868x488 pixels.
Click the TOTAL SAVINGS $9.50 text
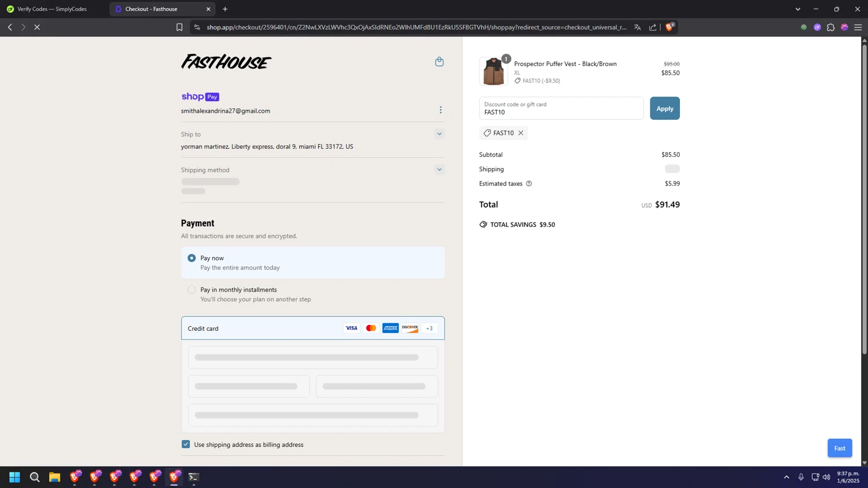point(523,224)
